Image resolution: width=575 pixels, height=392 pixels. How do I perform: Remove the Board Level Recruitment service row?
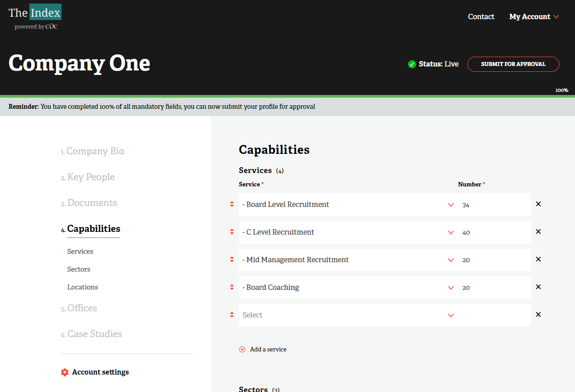538,204
